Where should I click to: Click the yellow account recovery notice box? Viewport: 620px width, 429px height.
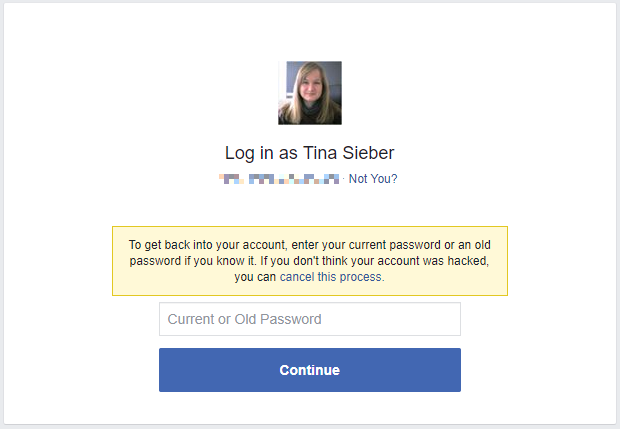pos(310,261)
